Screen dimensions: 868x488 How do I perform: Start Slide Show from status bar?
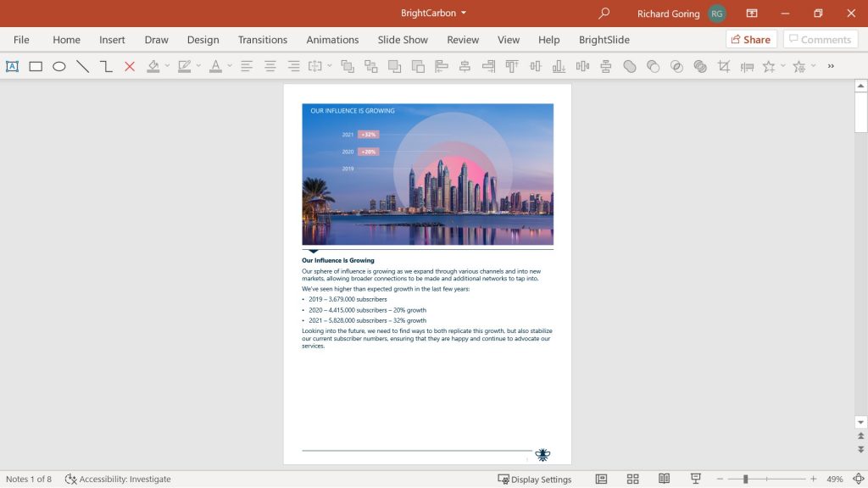point(695,479)
